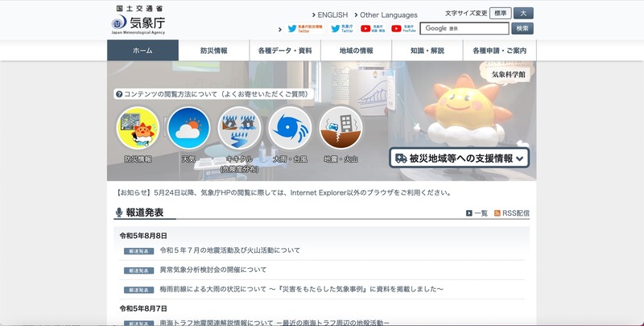Click the 気象庁 logo in header
The height and width of the screenshot is (326, 644).
tap(138, 19)
